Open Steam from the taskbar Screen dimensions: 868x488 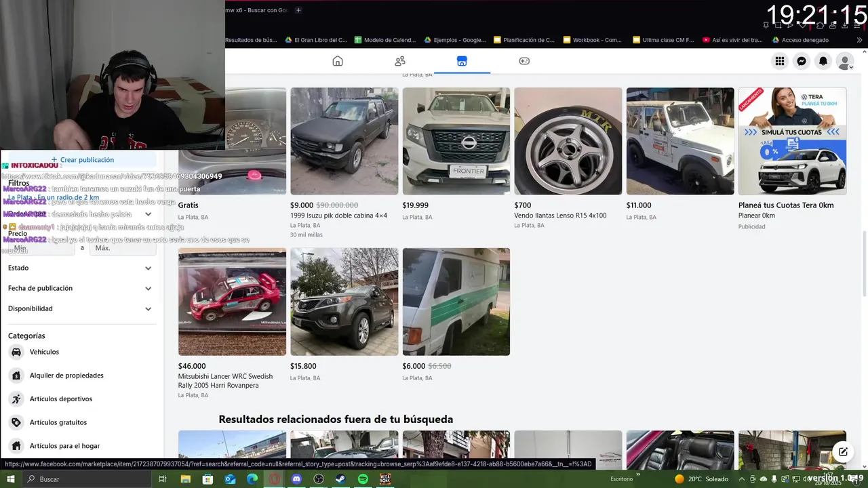[340, 479]
